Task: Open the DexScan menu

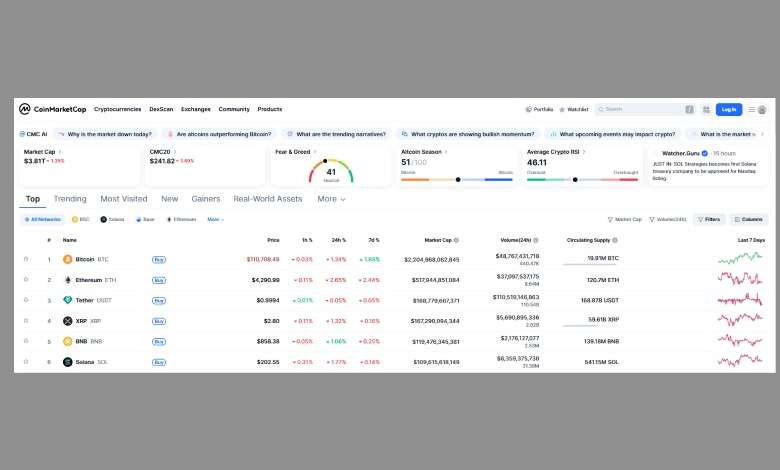Action: click(161, 109)
